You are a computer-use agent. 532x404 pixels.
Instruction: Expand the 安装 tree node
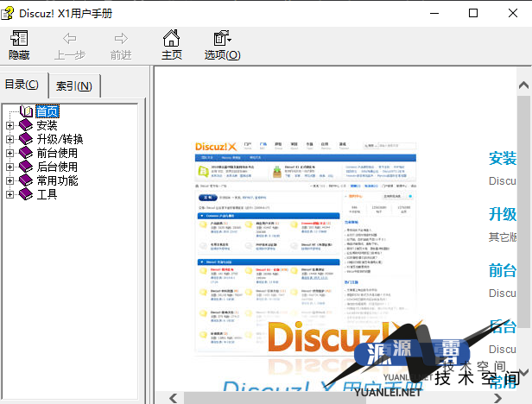[9, 125]
